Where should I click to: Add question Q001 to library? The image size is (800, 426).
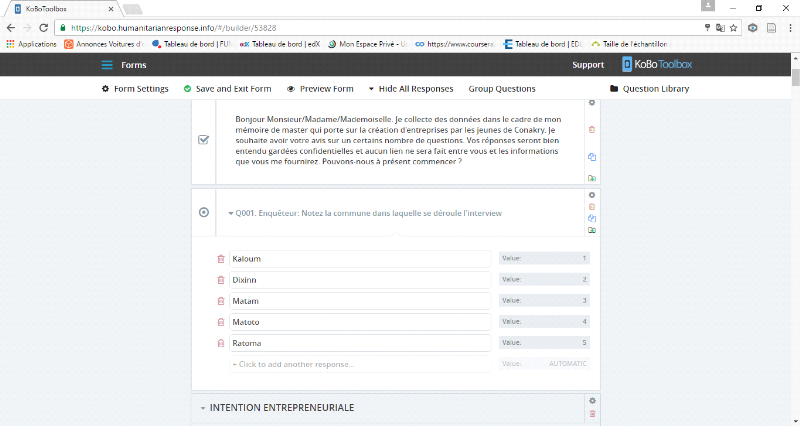tap(592, 230)
